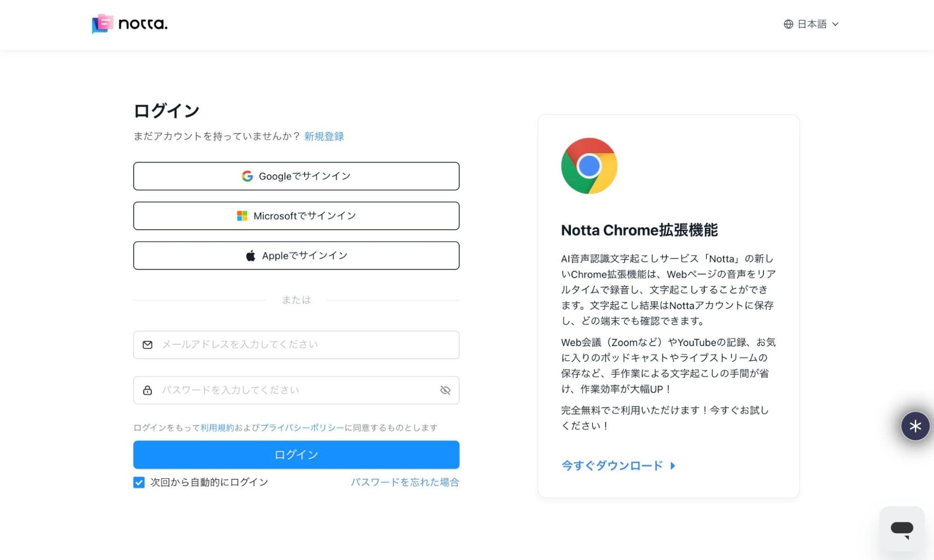934x560 pixels.
Task: Toggle password visibility with the eye icon
Action: tap(445, 390)
